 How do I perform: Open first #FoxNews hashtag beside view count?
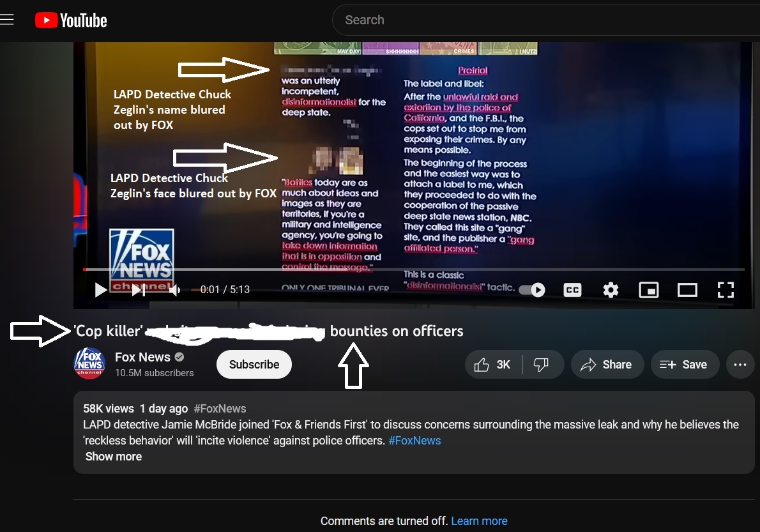220,409
